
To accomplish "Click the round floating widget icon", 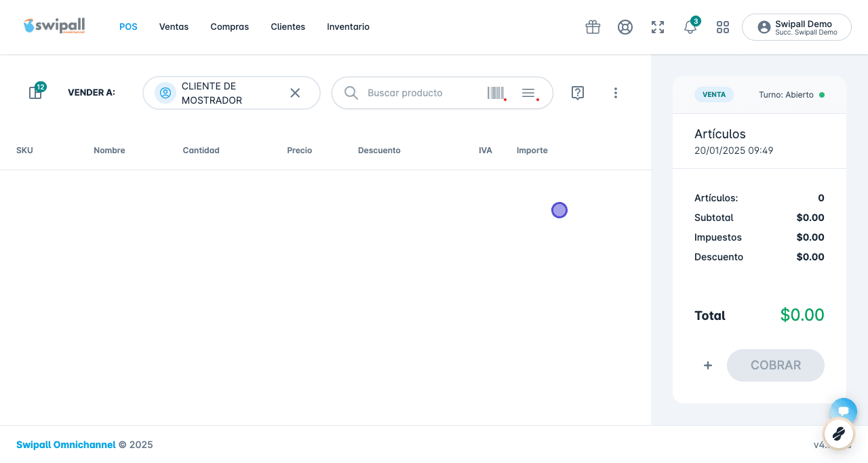I will pyautogui.click(x=839, y=433).
